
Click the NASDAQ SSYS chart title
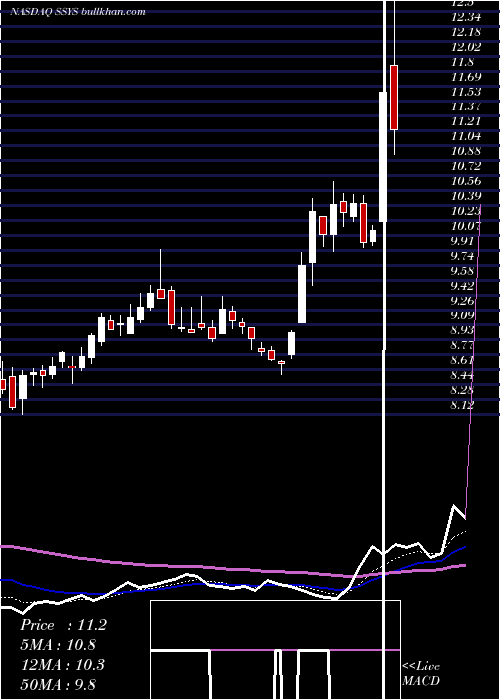coord(78,12)
